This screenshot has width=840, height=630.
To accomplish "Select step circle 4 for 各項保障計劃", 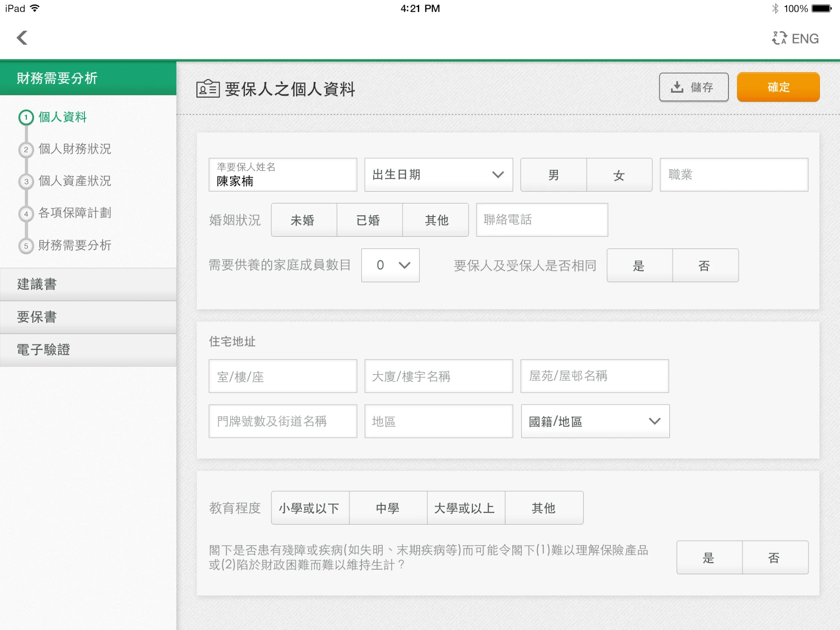I will [26, 214].
